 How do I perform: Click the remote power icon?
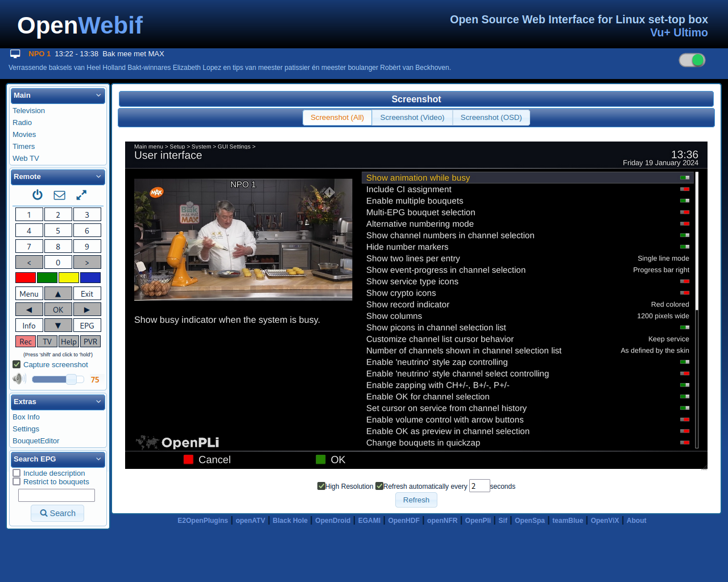[38, 195]
